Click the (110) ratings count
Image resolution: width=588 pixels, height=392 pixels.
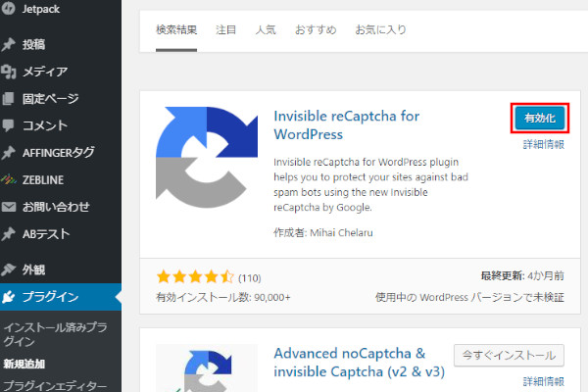[249, 278]
